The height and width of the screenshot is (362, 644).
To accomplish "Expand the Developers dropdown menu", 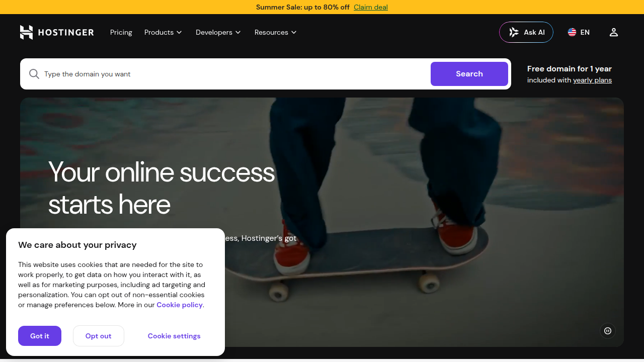I will click(218, 32).
